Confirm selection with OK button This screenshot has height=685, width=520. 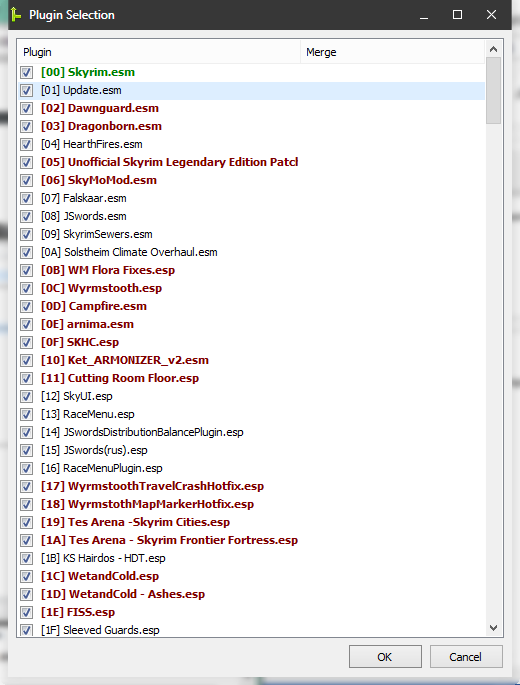tap(385, 657)
